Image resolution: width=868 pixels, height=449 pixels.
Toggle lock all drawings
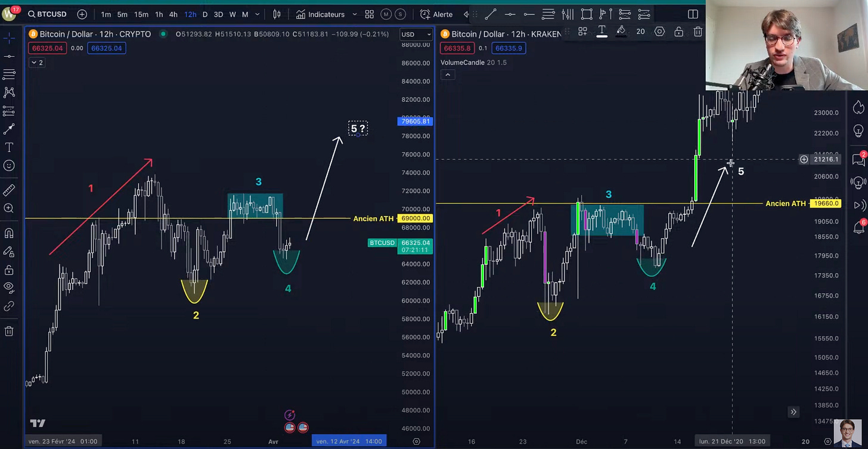9,270
